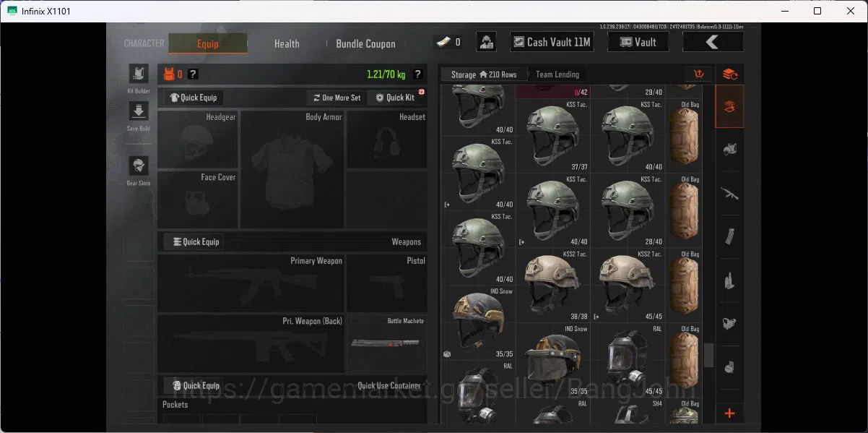Screen dimensions: 868x433
Task: Filter storage by magazine category icon
Action: point(729,236)
